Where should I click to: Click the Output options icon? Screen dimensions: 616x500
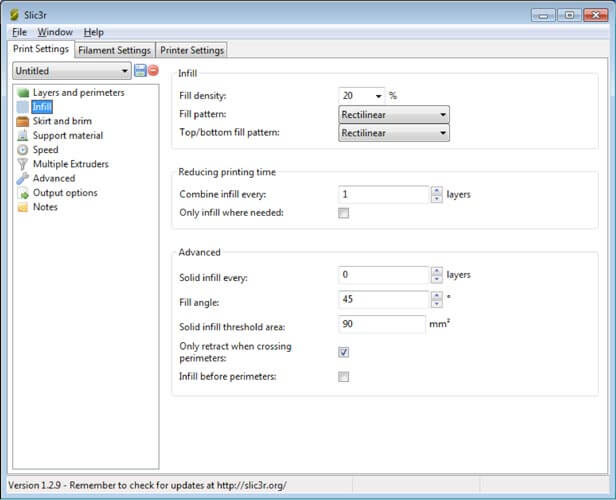[23, 193]
